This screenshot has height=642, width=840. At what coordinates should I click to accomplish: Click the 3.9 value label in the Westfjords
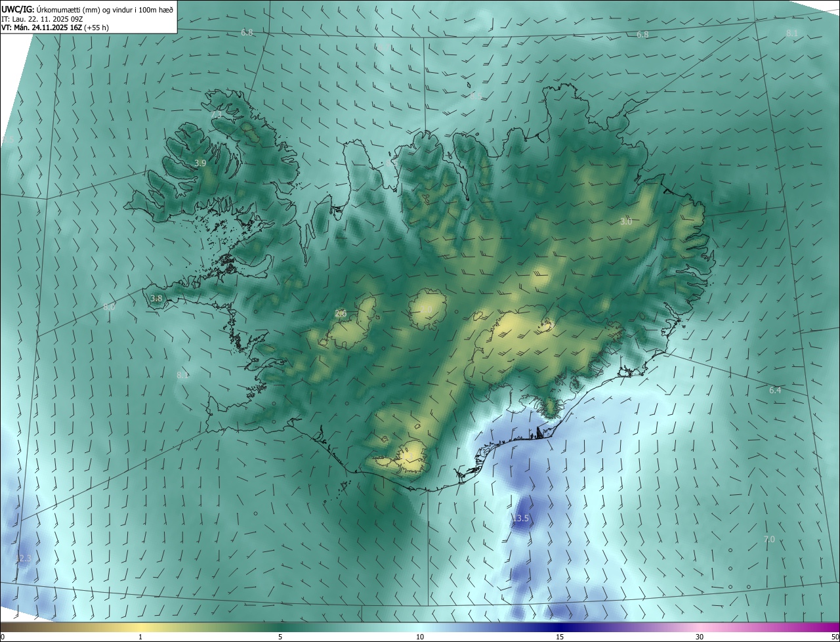[201, 163]
